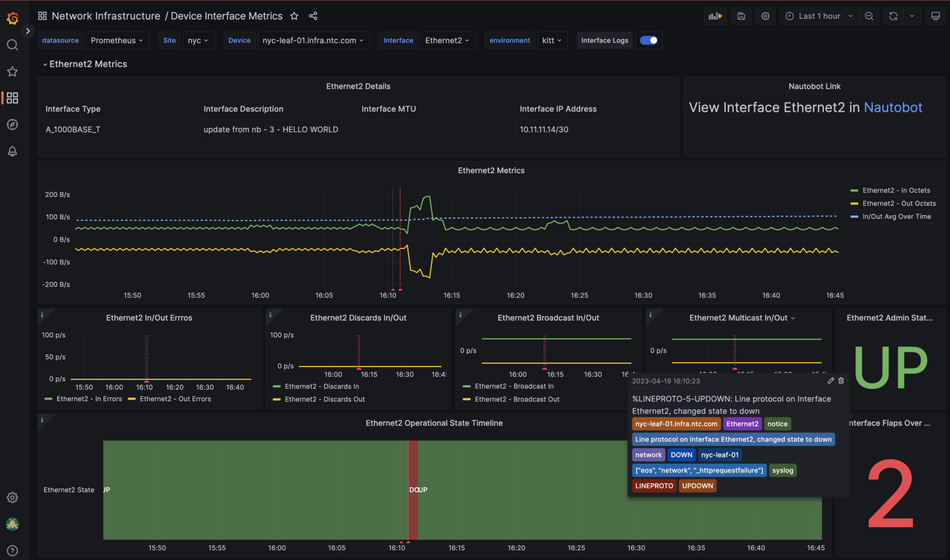Collapse the Ethernet2 Metrics row
The width and height of the screenshot is (950, 560).
[85, 64]
